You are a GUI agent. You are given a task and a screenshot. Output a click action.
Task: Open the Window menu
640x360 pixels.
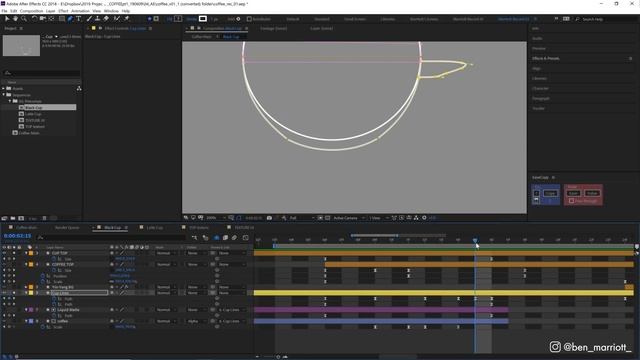[111, 11]
